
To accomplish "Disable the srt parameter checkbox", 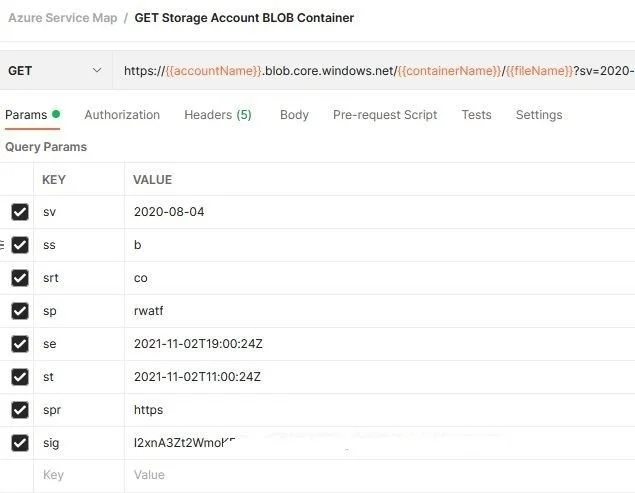I will pyautogui.click(x=20, y=278).
